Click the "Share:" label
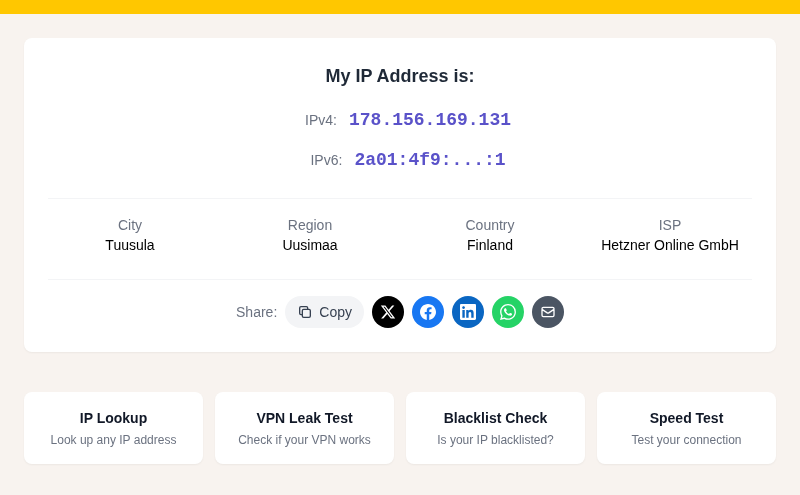Screen dimensions: 800x495 point(257,312)
